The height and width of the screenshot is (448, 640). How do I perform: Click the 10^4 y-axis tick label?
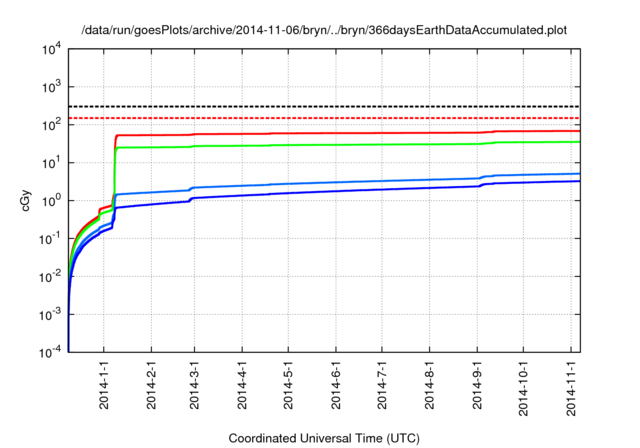52,49
